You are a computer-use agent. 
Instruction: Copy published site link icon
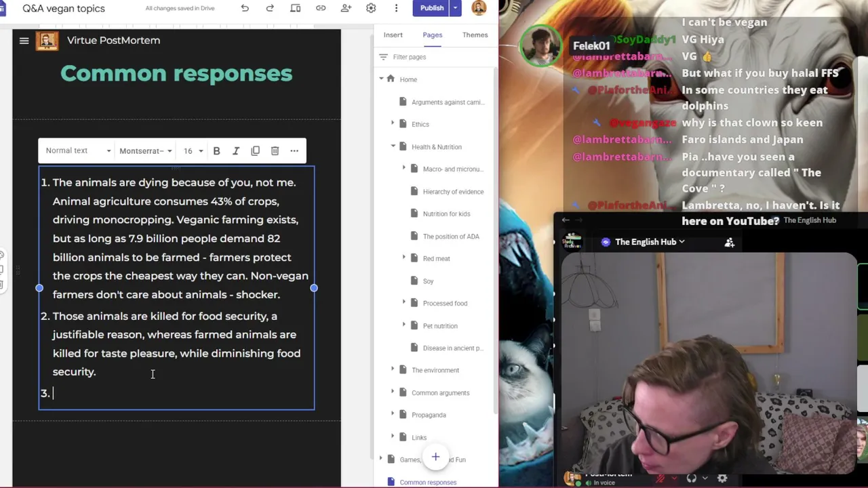pos(321,8)
